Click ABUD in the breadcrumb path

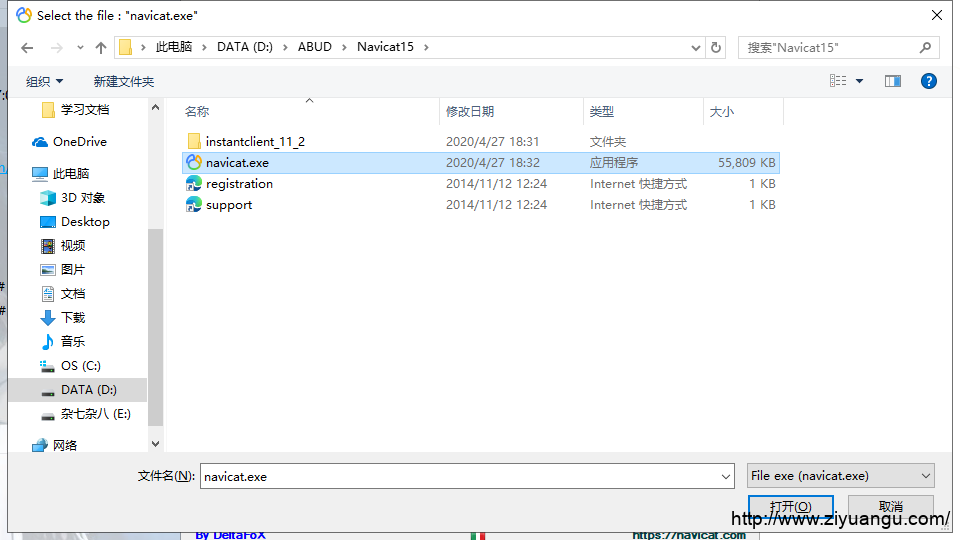(x=315, y=47)
